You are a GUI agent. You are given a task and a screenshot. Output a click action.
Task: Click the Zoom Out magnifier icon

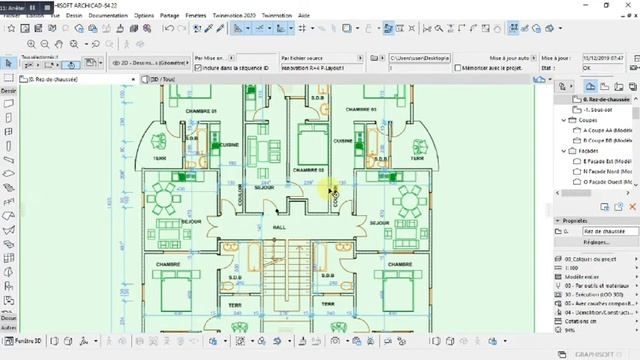point(45,44)
